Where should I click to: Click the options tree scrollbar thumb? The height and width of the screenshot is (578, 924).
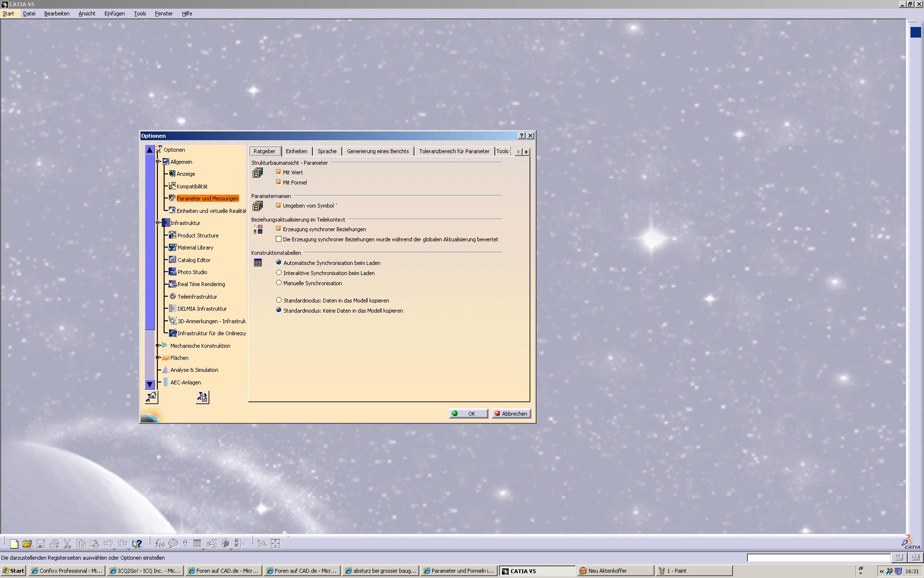click(x=150, y=242)
